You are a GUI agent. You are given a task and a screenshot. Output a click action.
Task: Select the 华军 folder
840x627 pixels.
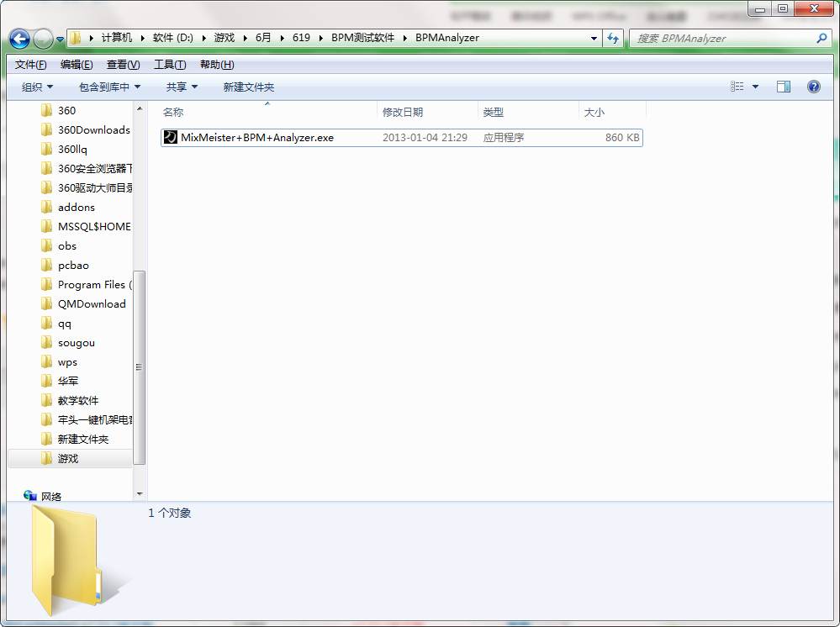pos(68,382)
